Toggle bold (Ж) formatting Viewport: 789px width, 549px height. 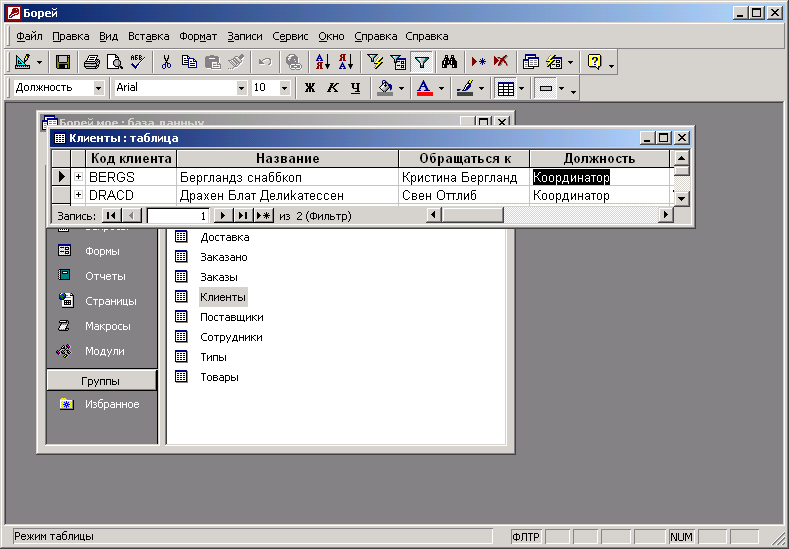(x=310, y=88)
